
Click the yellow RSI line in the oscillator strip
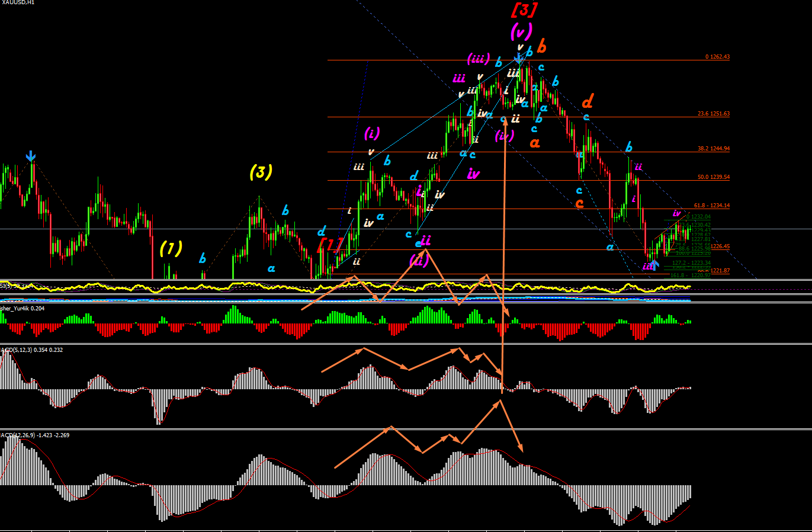point(346,287)
